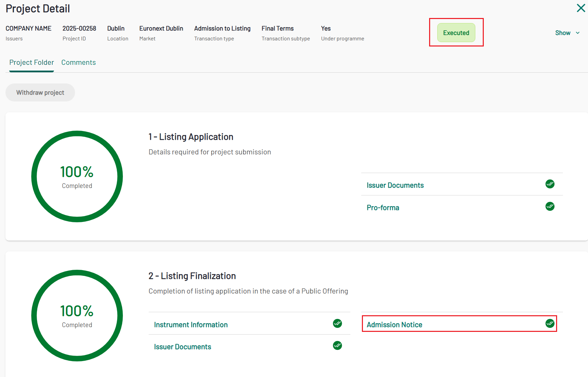Select the Project Folder tab

pyautogui.click(x=32, y=62)
